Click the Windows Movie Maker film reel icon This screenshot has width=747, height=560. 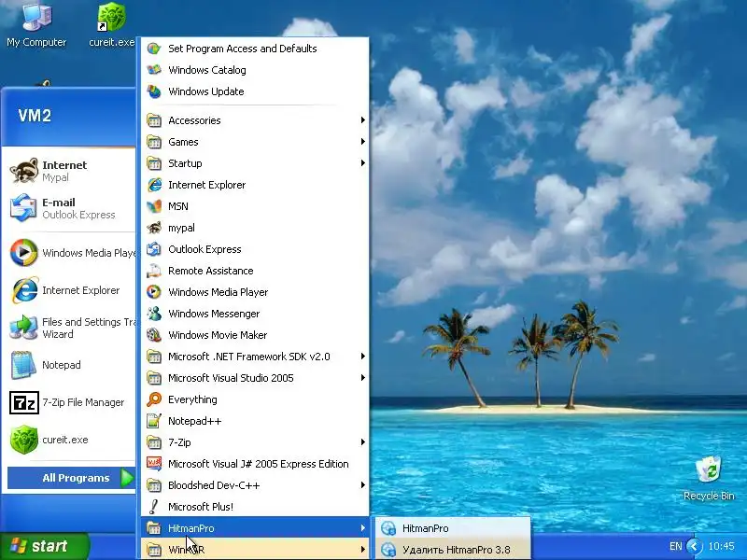[x=154, y=335]
